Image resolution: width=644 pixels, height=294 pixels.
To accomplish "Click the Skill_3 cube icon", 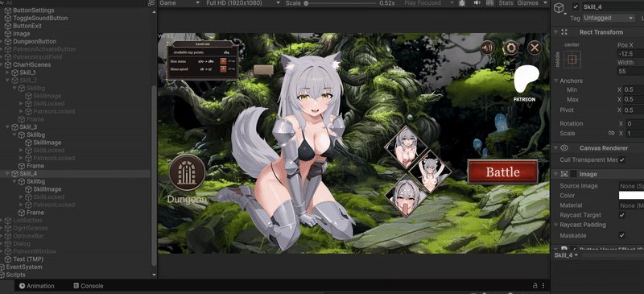I will tap(14, 127).
